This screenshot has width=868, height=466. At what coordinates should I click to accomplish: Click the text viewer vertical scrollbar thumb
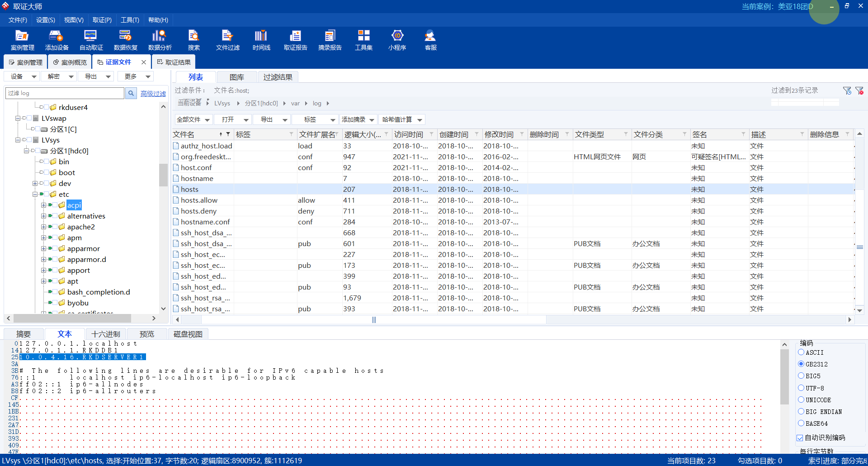(784, 376)
